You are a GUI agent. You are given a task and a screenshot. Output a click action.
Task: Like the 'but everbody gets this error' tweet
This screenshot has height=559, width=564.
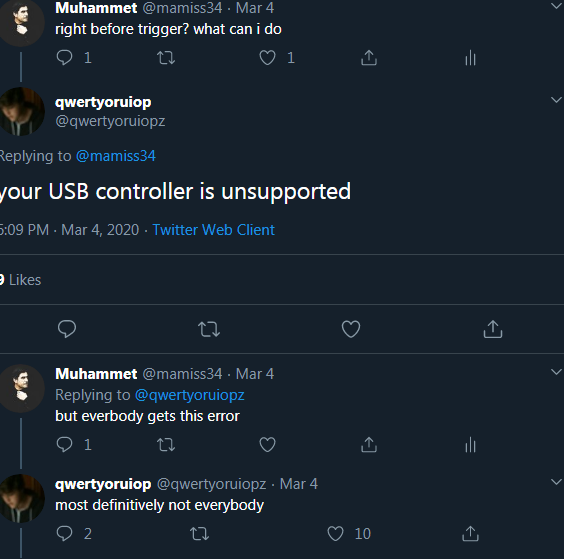tap(267, 445)
